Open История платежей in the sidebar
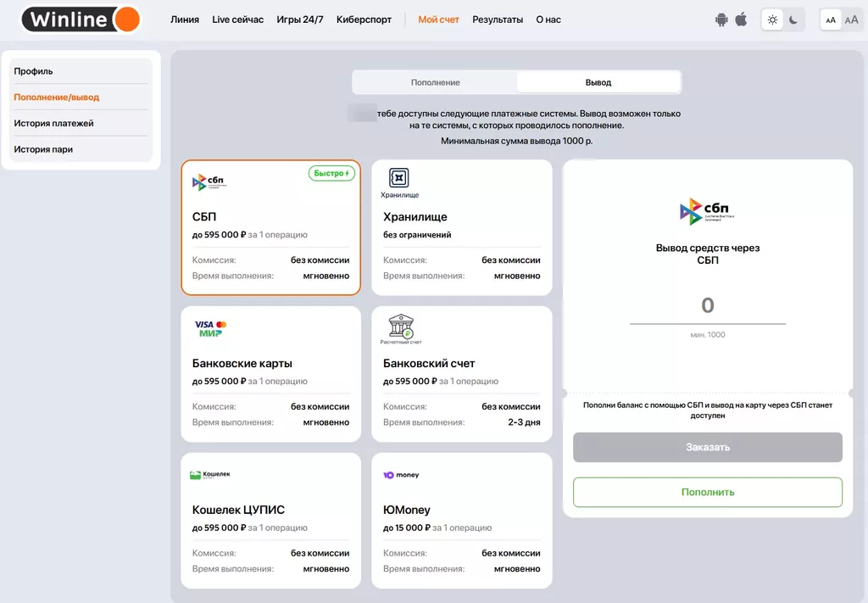868x603 pixels. pos(81,123)
